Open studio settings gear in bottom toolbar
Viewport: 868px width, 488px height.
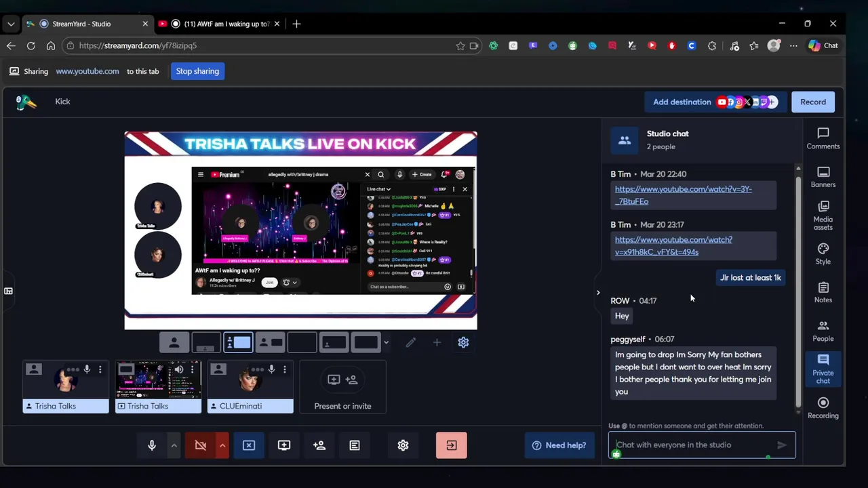point(403,445)
